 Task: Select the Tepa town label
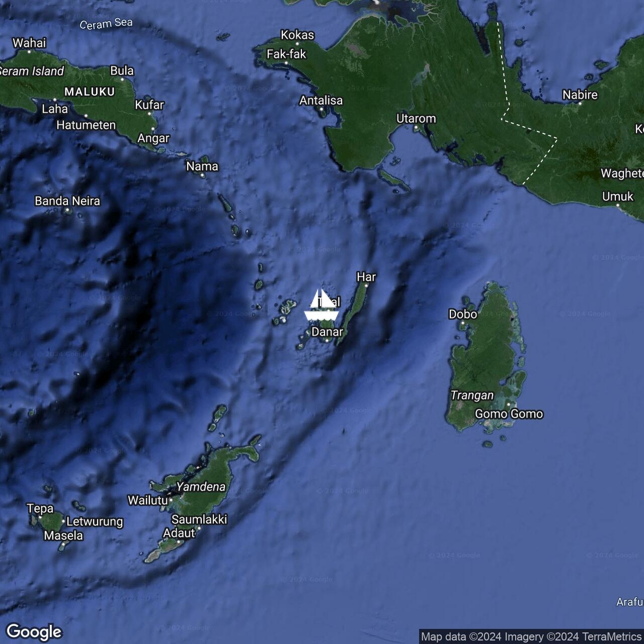click(x=40, y=509)
